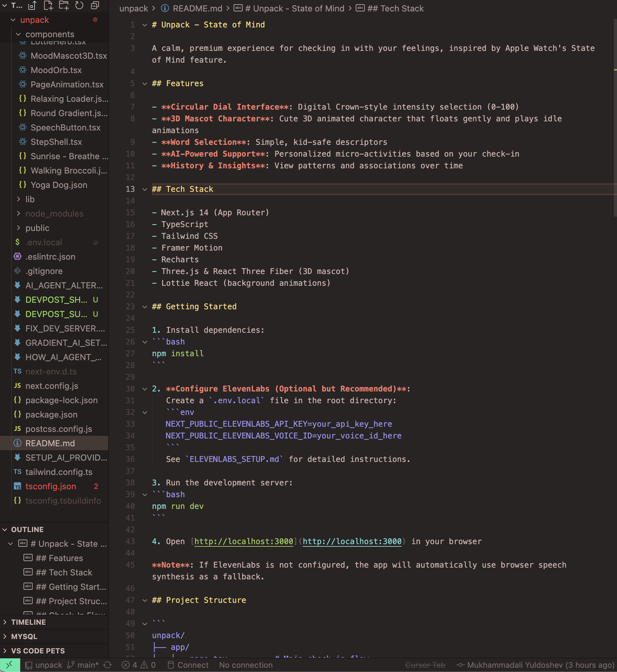Collapse the unpack root folder
This screenshot has width=617, height=672.
coord(13,20)
